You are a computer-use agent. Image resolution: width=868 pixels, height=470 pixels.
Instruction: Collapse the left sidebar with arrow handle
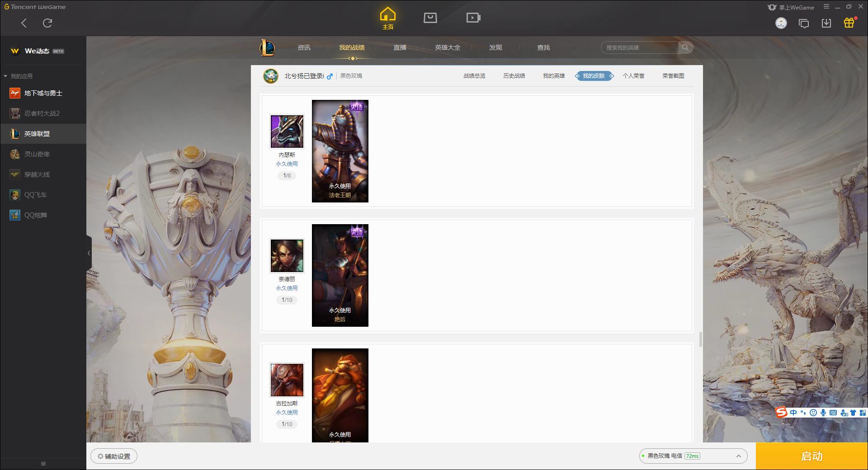coord(89,253)
